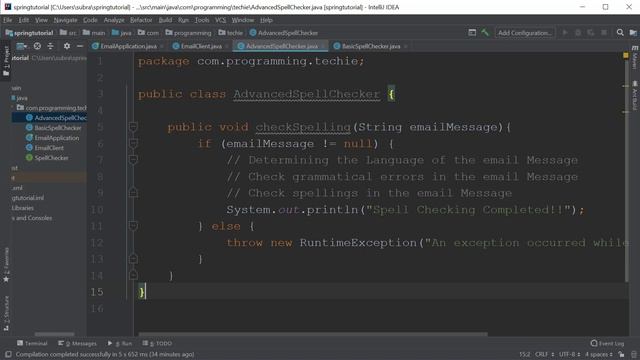Screen dimensions: 640x360
Task: Open the TODO tool window
Action: 157,343
